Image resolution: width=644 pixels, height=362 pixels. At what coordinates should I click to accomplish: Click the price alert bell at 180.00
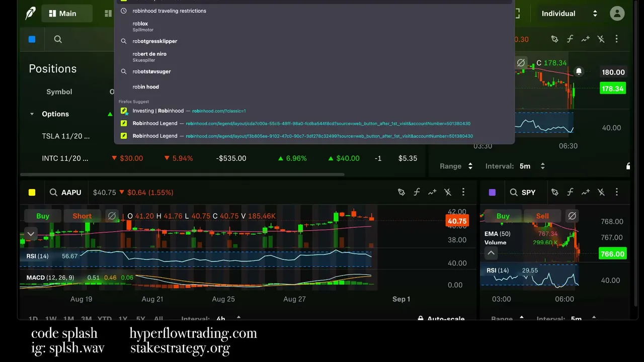pyautogui.click(x=579, y=72)
